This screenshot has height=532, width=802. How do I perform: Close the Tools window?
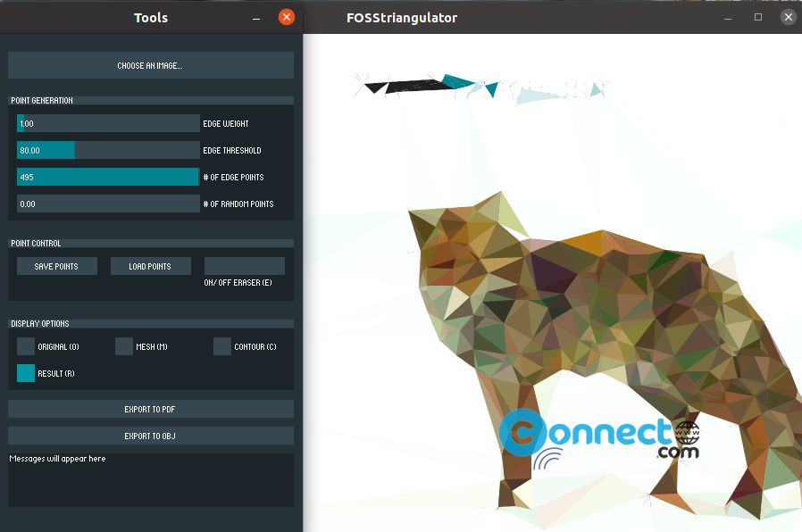[287, 17]
